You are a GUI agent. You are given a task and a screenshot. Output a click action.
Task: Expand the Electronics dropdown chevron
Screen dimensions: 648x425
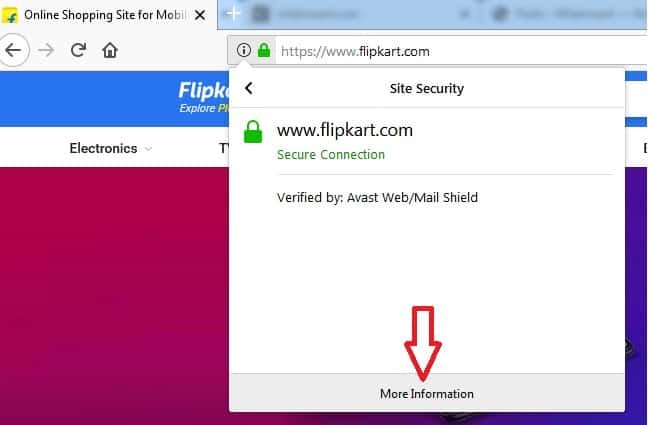tap(148, 149)
